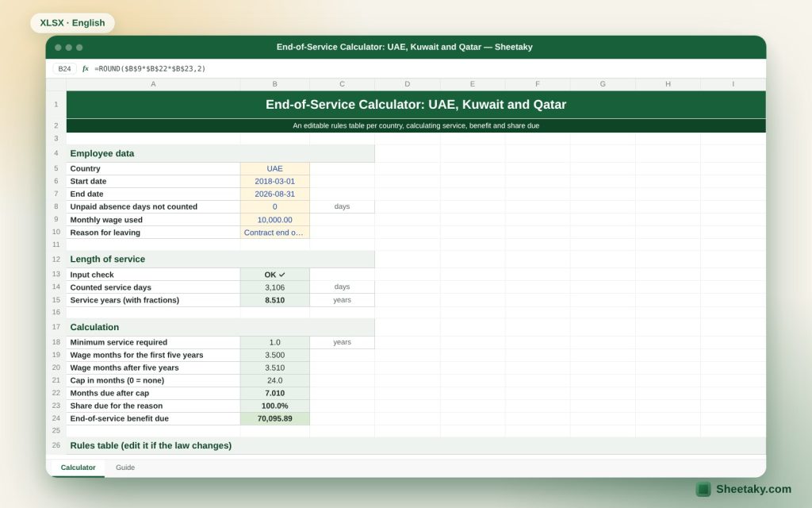Select the Employee data section heading
The height and width of the screenshot is (508, 812).
[x=220, y=153]
